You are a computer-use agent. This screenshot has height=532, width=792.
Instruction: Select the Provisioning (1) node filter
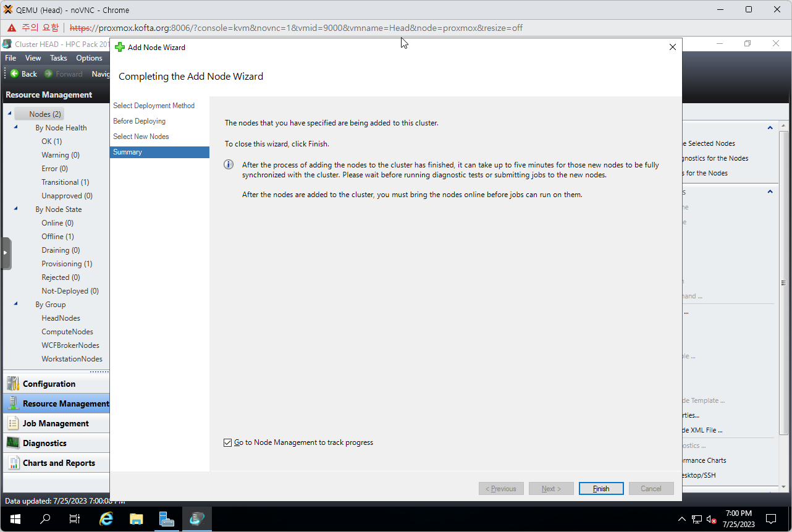[67, 264]
